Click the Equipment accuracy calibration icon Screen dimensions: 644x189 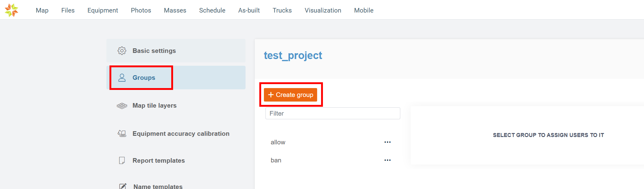tap(122, 134)
